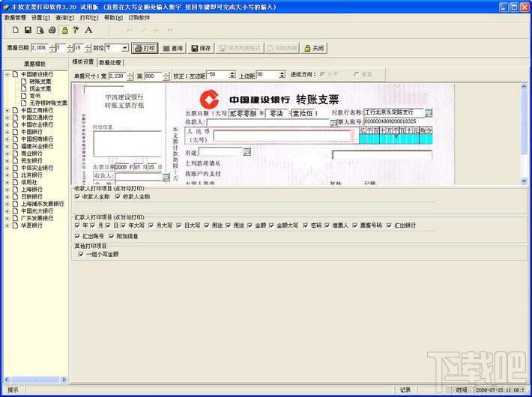Expand the 中国农业银行 tree node

pos(7,124)
